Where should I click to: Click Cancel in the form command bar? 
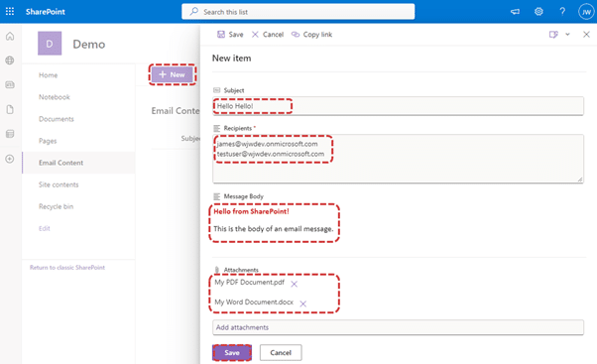tap(268, 35)
